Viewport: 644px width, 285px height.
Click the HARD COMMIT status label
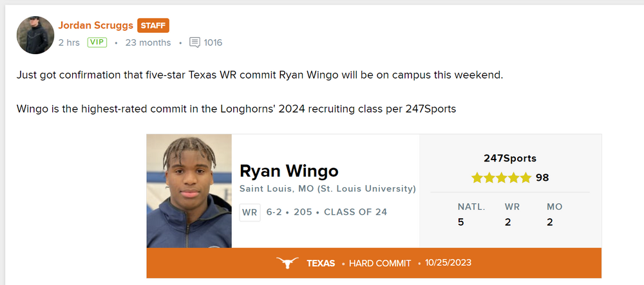[x=380, y=263]
